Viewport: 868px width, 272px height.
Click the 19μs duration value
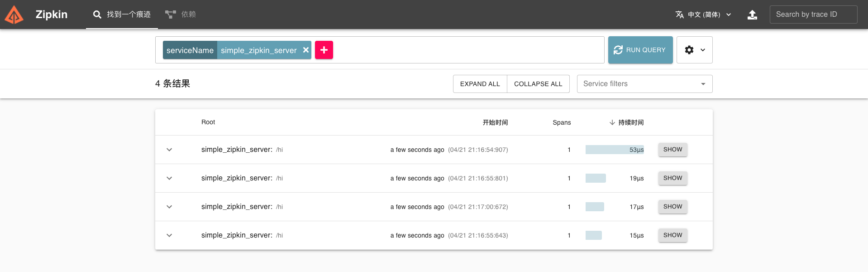click(x=636, y=178)
